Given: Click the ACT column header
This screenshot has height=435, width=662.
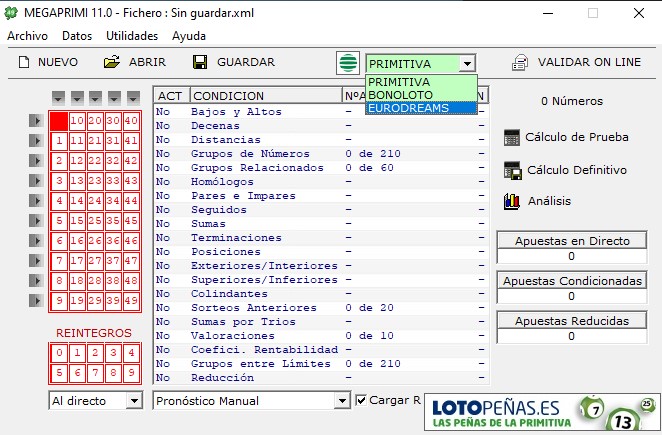Looking at the screenshot, I should 172,95.
